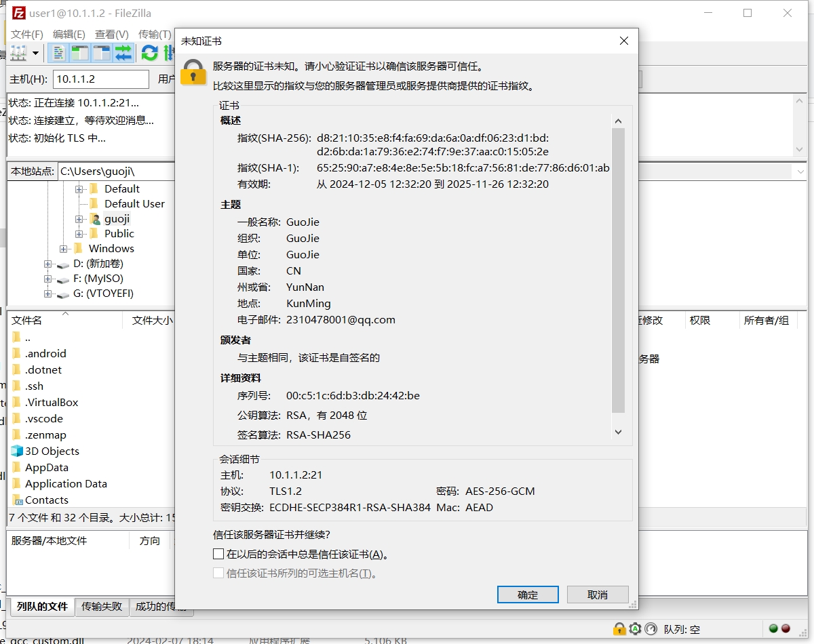Click the certificate pane scroll-down arrow
814x644 pixels.
pyautogui.click(x=618, y=432)
